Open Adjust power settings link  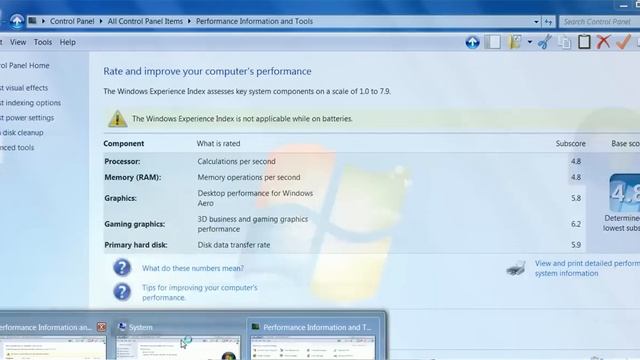27,118
